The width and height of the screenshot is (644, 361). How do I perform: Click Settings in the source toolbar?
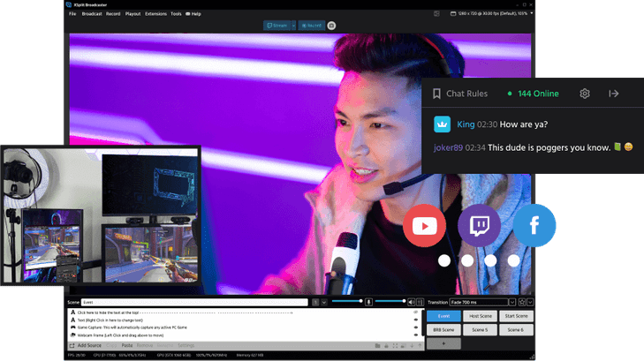(186, 345)
